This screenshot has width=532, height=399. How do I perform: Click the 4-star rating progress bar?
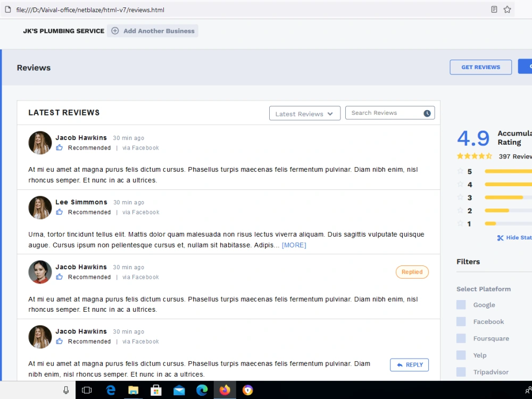point(508,184)
